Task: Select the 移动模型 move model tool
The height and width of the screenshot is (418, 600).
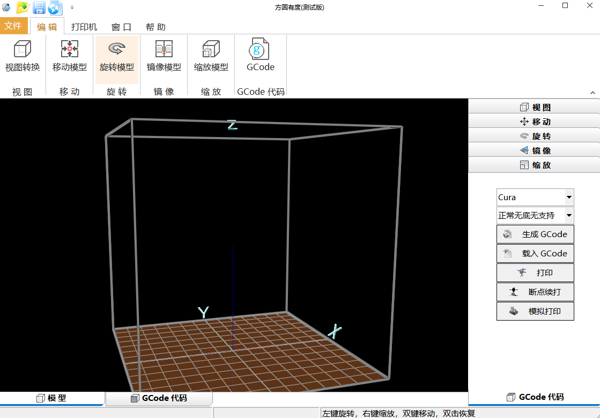Action: click(69, 55)
